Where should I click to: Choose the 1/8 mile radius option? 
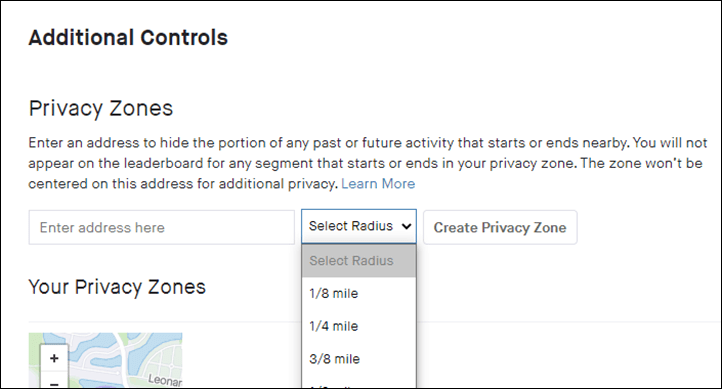tap(359, 293)
